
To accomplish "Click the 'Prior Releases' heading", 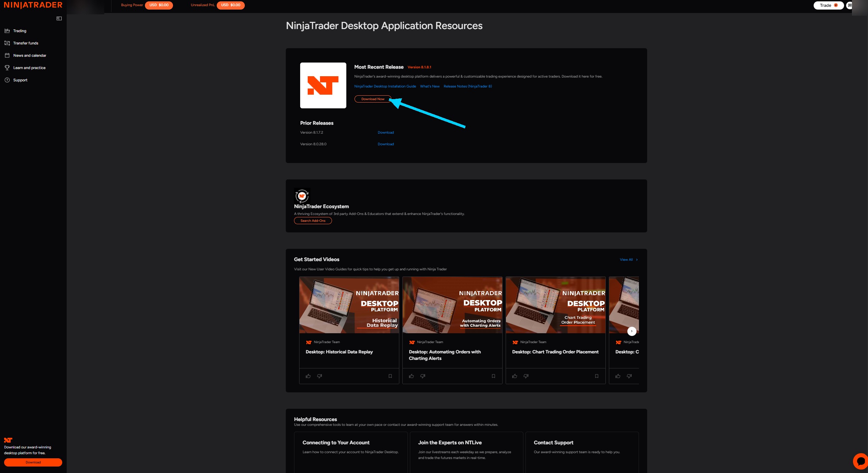I will coord(317,123).
